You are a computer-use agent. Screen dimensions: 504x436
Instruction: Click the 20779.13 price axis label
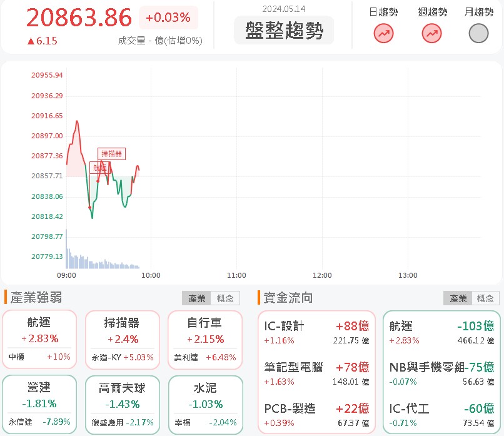47,256
